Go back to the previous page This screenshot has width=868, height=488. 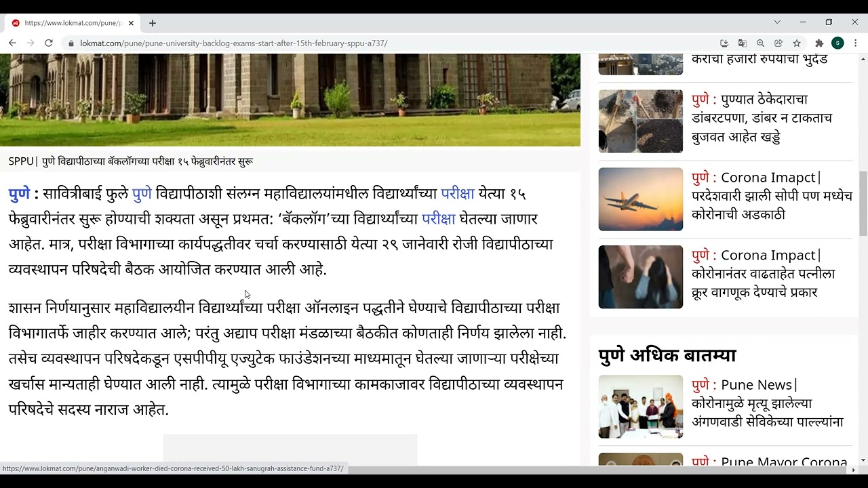point(12,43)
